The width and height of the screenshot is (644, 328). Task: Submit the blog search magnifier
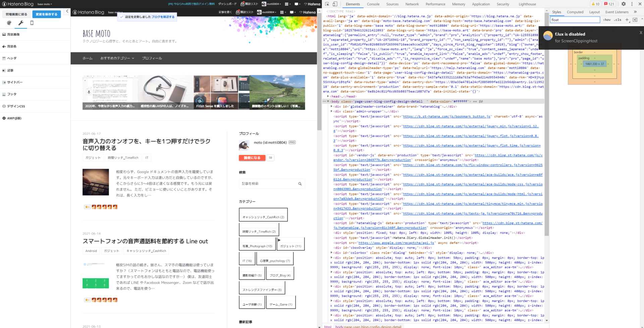click(x=300, y=184)
